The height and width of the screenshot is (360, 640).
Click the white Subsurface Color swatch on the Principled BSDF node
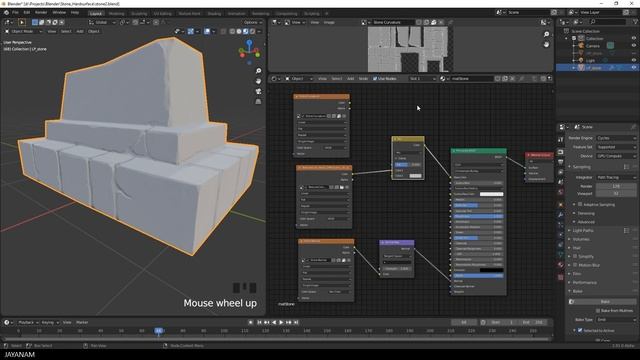click(x=491, y=194)
